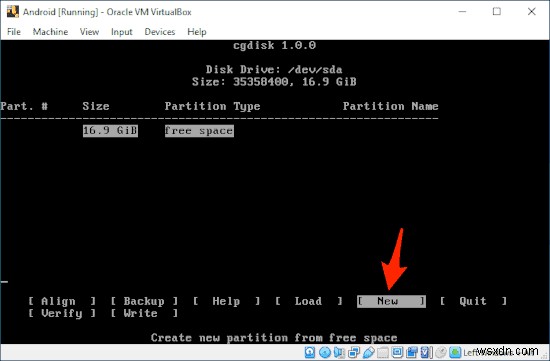The image size is (550, 361).
Task: Click the shared folders indicator icon
Action: [x=383, y=352]
